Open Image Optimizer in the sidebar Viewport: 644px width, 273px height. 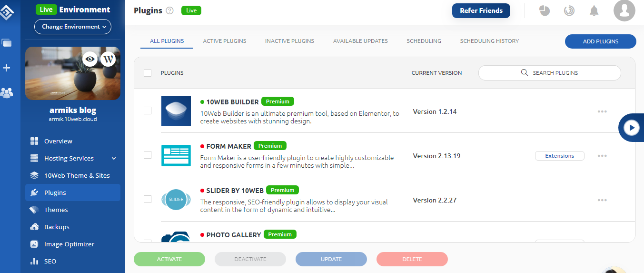point(73,244)
